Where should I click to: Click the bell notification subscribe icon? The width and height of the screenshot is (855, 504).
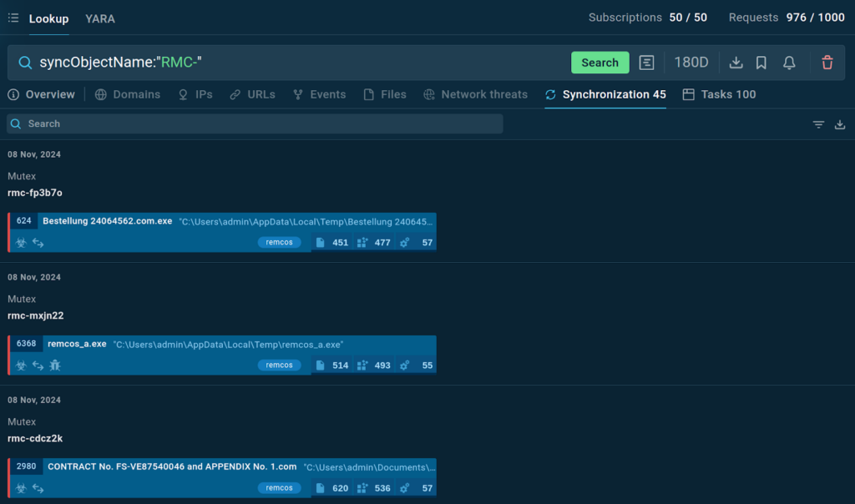(x=789, y=63)
